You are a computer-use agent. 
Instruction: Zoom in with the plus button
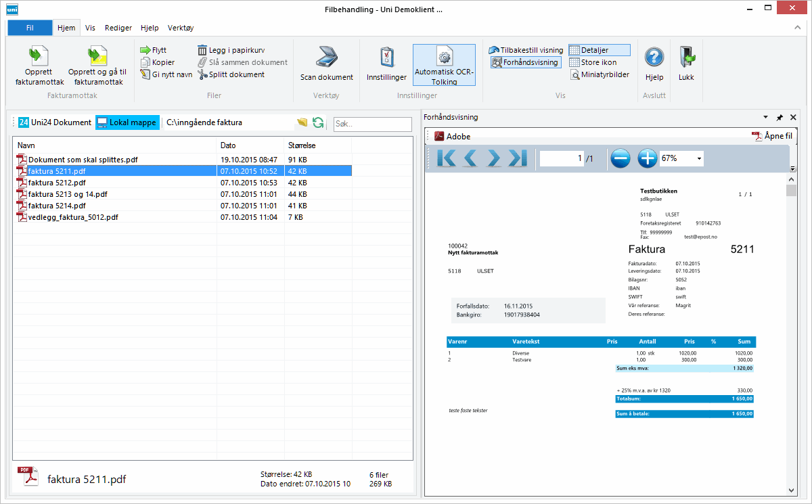pos(648,158)
